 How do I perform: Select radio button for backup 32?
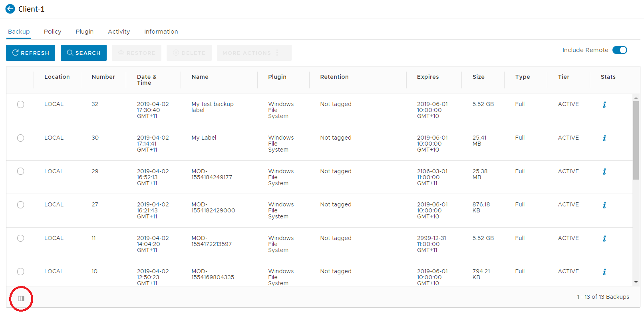pyautogui.click(x=21, y=104)
